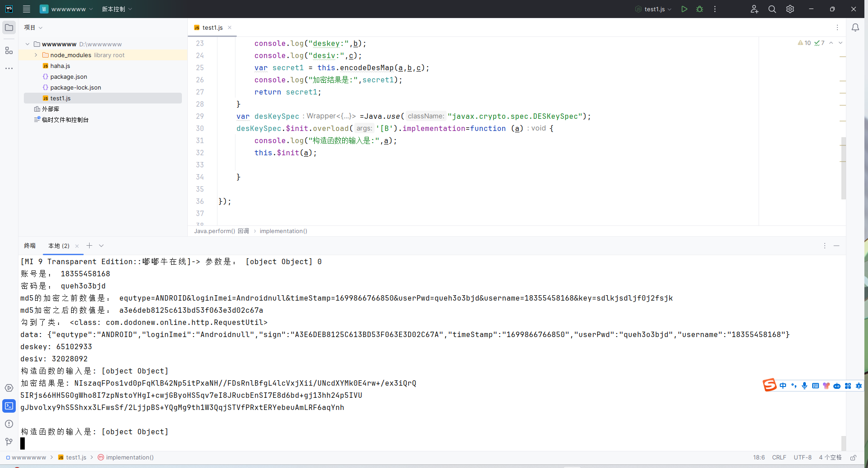Toggle the Project tool window folder icon
Viewport: 868px width, 468px height.
pos(9,27)
